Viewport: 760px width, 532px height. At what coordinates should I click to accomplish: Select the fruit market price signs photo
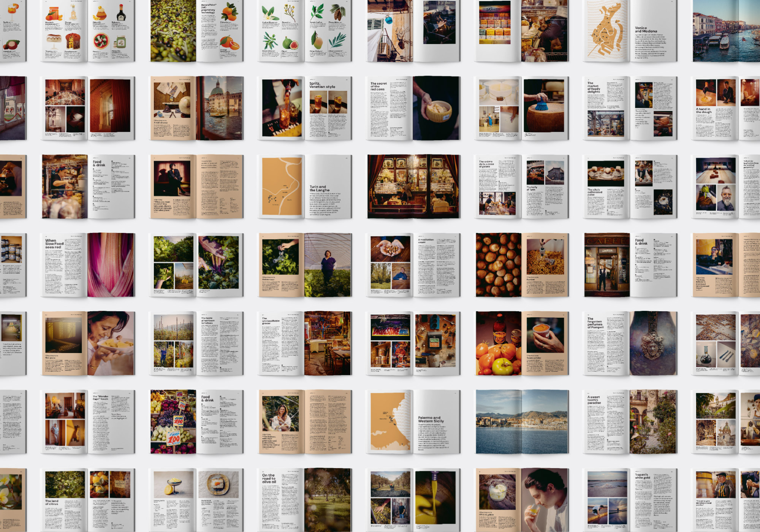173,422
